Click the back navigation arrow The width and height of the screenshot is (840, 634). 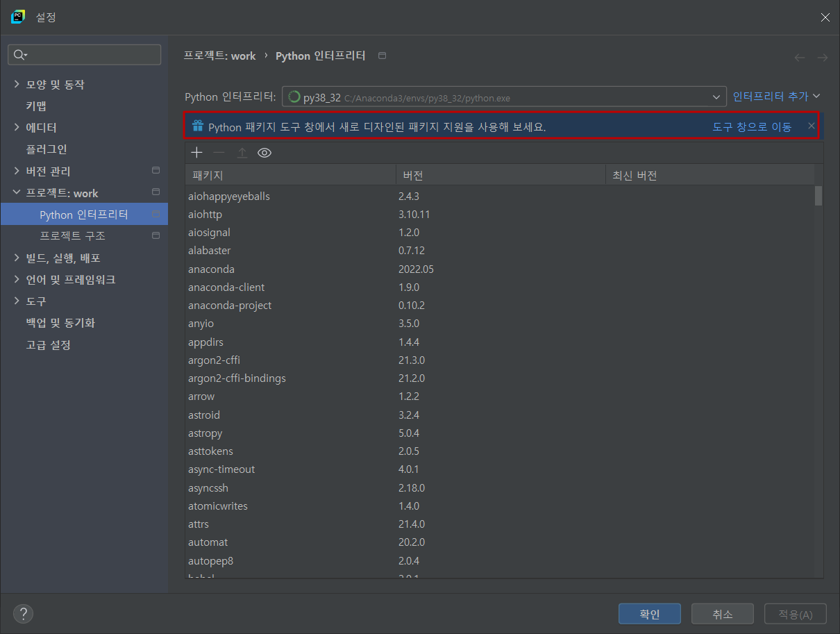click(x=800, y=57)
